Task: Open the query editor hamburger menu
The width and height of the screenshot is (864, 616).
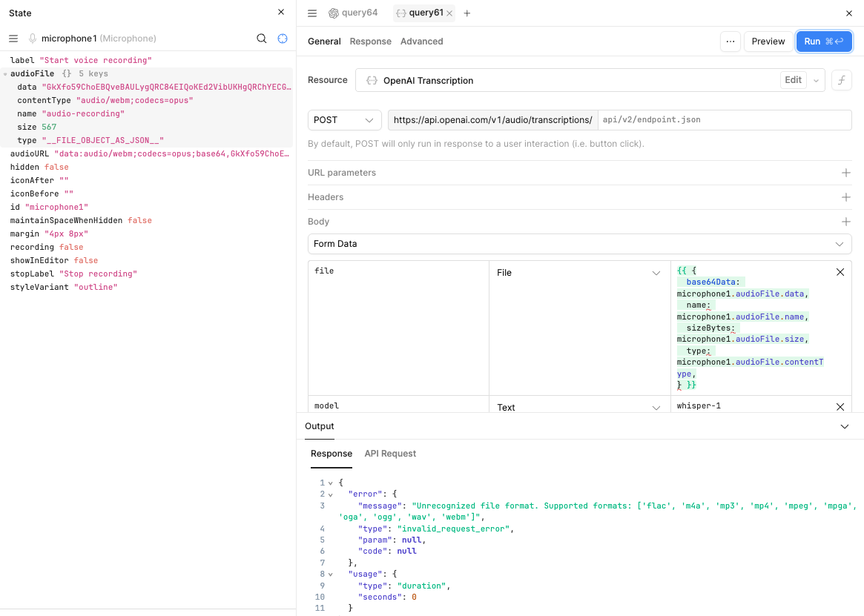Action: [x=312, y=13]
